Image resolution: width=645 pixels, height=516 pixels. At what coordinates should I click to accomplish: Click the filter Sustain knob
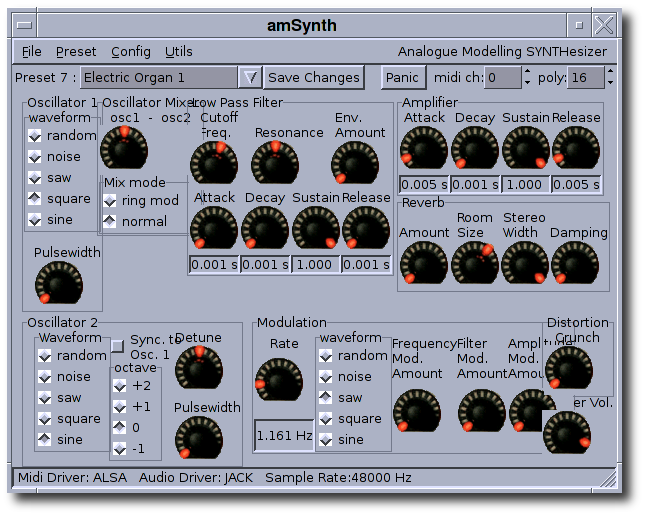coord(316,228)
